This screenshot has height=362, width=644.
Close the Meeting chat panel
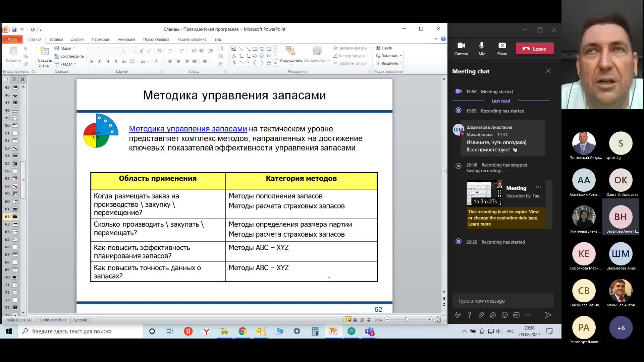click(548, 71)
